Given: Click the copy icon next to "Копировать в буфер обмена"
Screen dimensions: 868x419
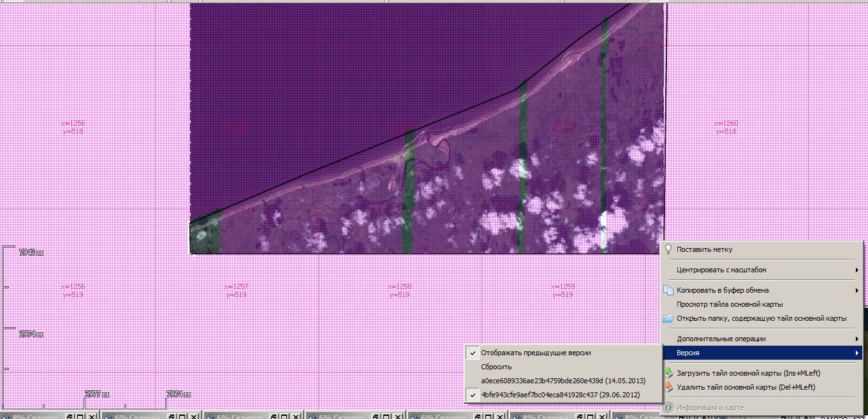Looking at the screenshot, I should 668,290.
